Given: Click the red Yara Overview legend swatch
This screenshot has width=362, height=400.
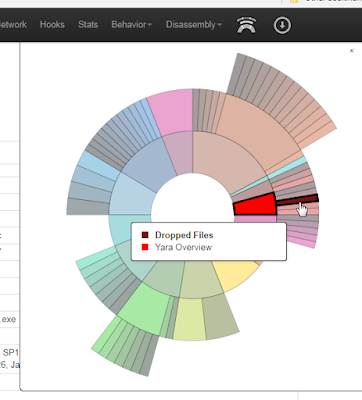Looking at the screenshot, I should [145, 247].
